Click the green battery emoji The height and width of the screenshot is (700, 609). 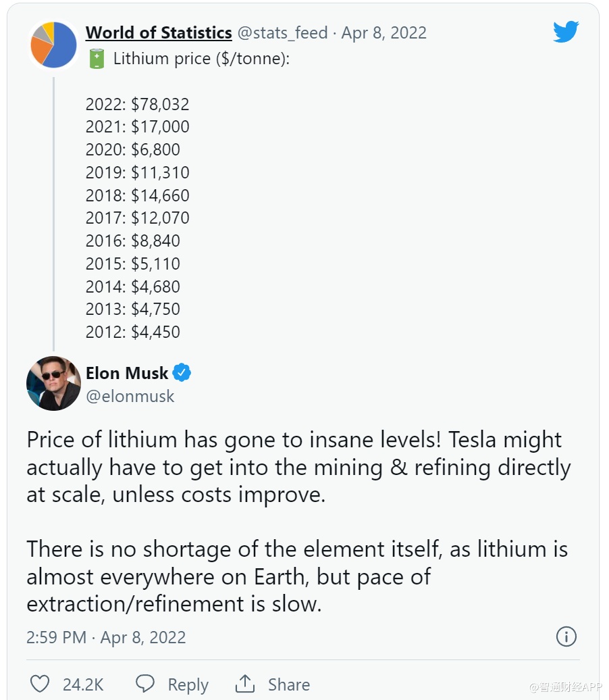click(x=97, y=59)
